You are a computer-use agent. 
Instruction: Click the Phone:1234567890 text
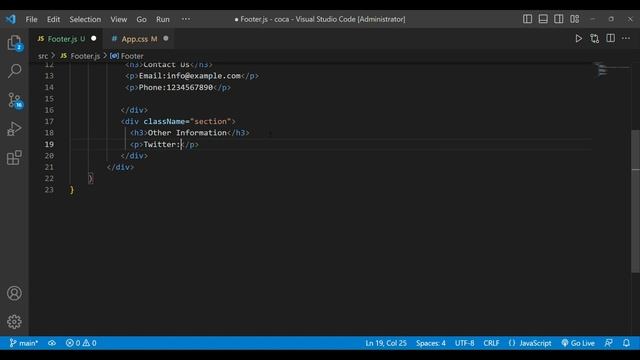click(x=176, y=87)
